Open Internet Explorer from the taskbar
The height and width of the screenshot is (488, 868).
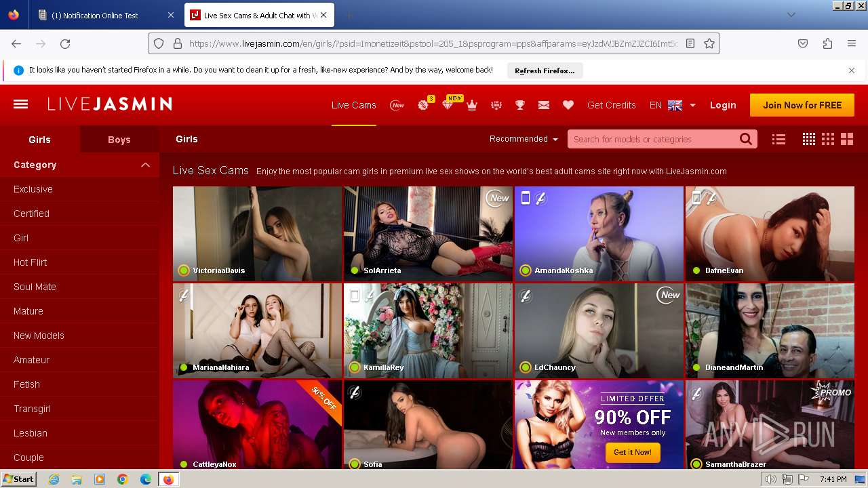coord(54,479)
